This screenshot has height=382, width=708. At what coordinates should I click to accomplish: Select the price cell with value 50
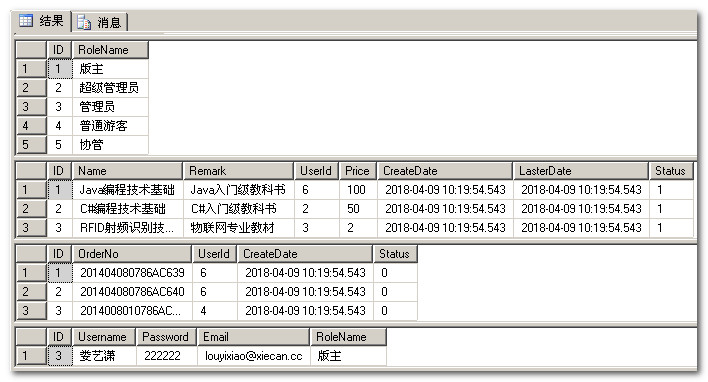click(358, 209)
